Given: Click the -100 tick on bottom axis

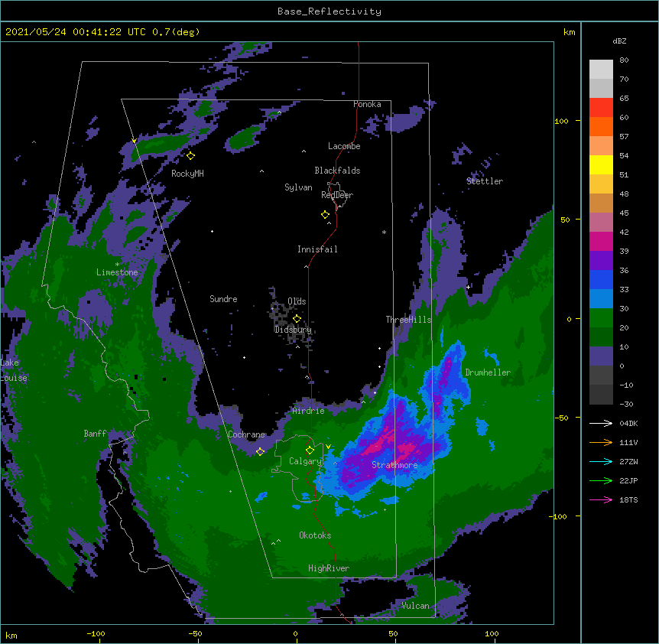Looking at the screenshot, I should 96,633.
